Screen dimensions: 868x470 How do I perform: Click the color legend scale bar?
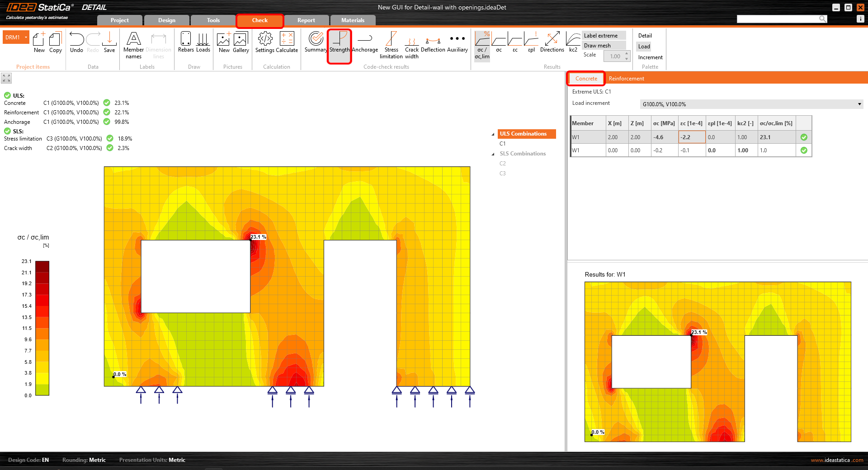(42, 328)
